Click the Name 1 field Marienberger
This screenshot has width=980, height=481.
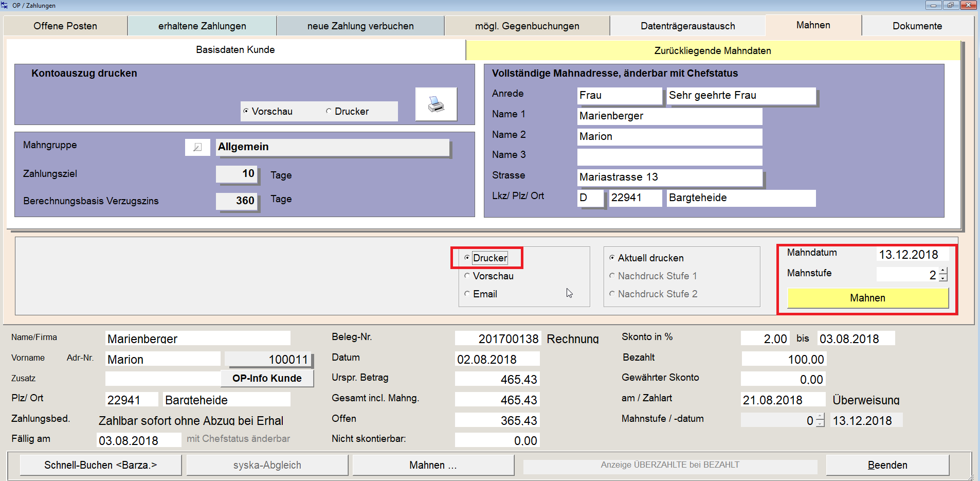click(669, 116)
